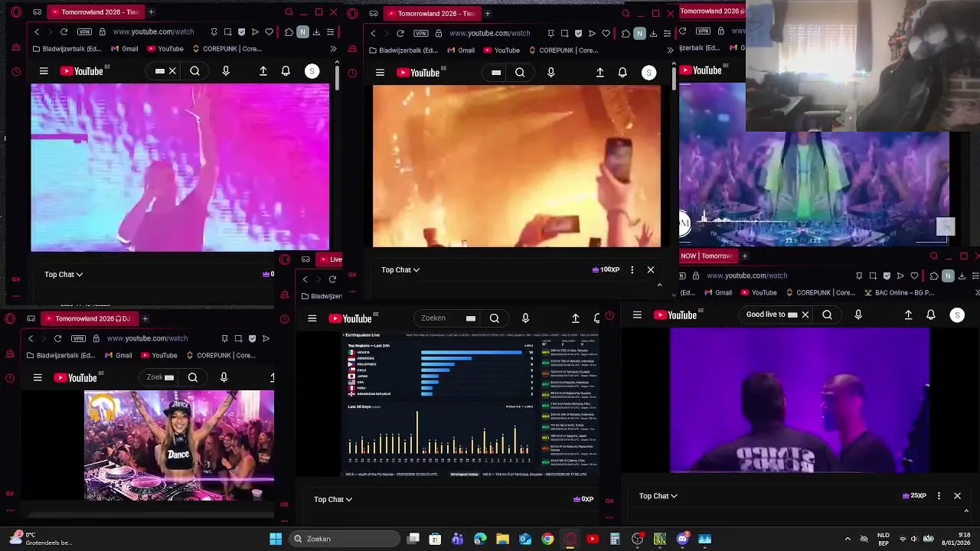Open sidebar history clock in top-left window
The height and width of the screenshot is (551, 980).
(16, 71)
